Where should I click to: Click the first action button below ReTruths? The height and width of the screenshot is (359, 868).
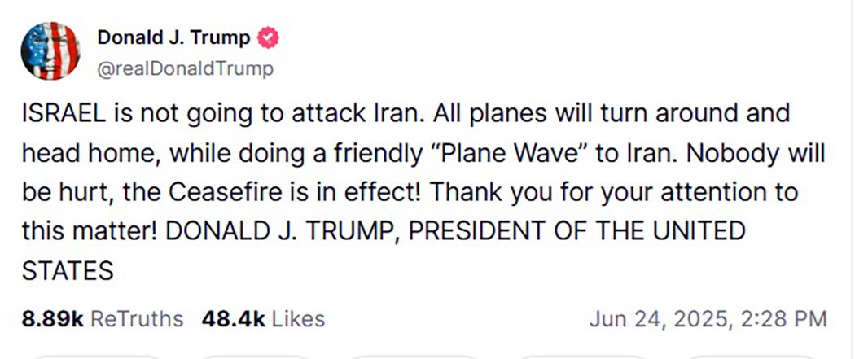(94, 357)
